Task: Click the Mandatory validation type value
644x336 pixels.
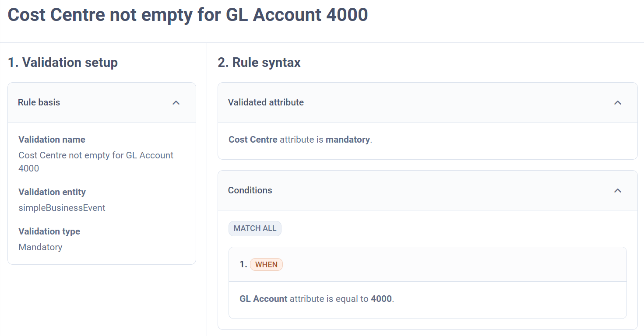Action: (40, 247)
